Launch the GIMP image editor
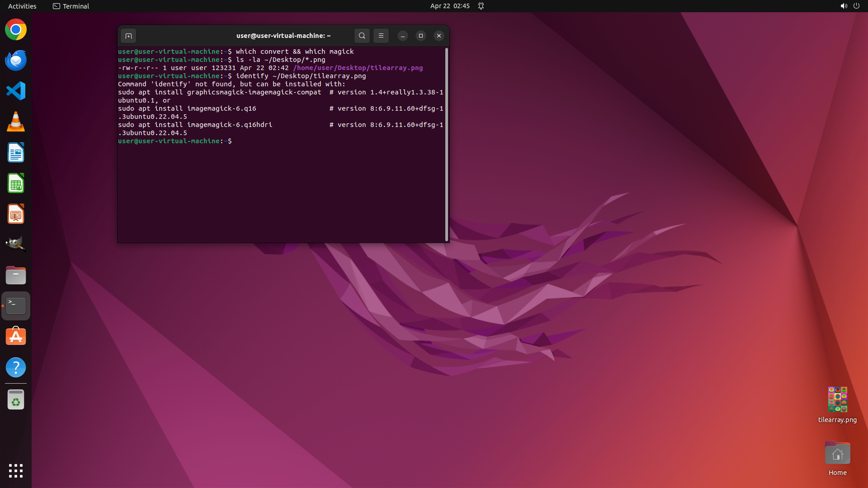 point(16,244)
